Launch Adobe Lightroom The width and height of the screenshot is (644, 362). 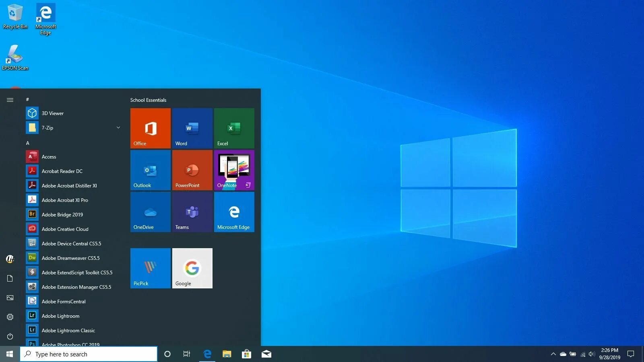74,316
